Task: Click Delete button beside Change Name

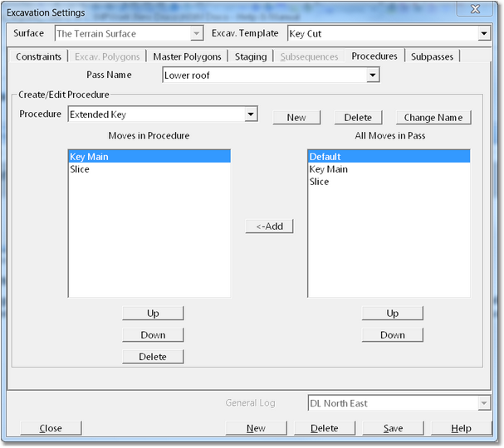Action: tap(358, 118)
